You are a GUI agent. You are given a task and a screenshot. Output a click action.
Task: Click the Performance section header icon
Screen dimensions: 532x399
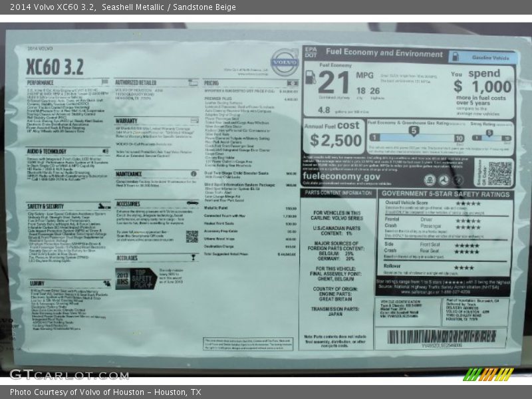(x=105, y=82)
